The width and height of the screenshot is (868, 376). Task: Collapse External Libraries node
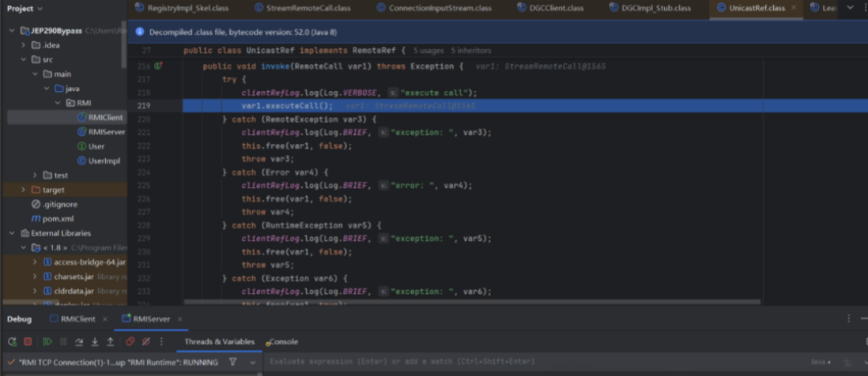(12, 233)
